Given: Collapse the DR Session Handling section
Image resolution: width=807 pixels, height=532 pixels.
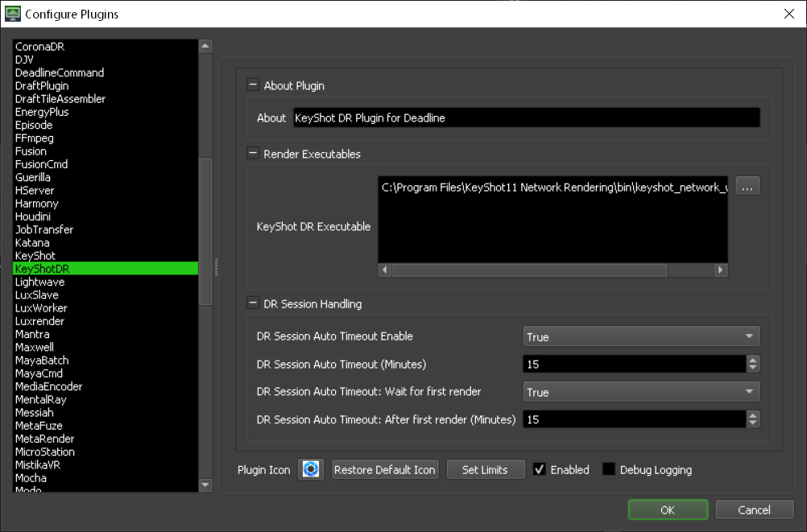Looking at the screenshot, I should pyautogui.click(x=252, y=303).
